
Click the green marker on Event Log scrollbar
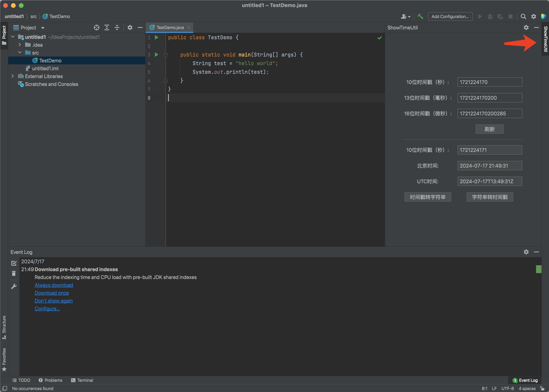point(538,269)
